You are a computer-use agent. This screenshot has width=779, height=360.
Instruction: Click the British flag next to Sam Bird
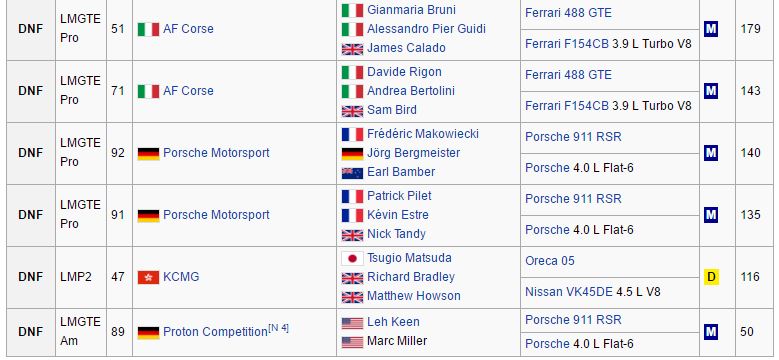352,111
